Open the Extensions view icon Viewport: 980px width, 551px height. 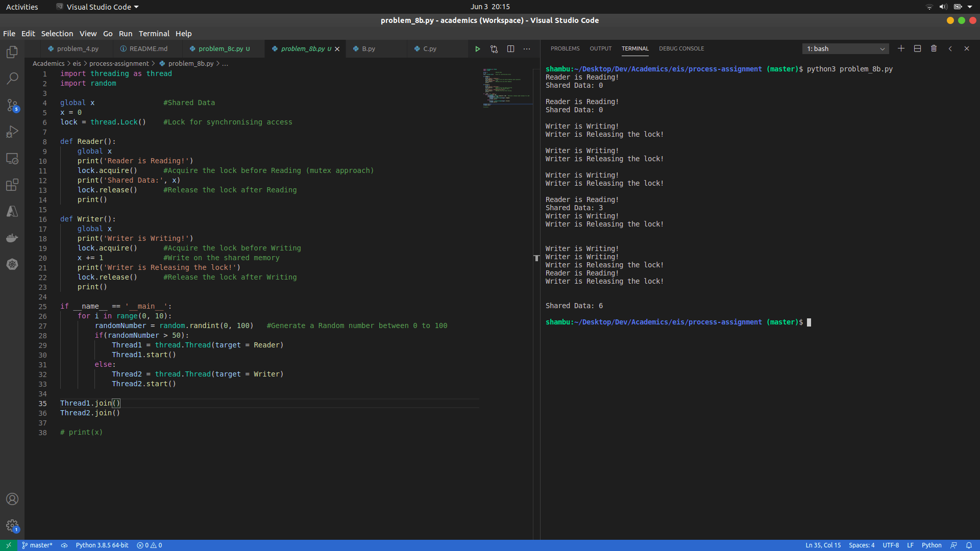12,185
